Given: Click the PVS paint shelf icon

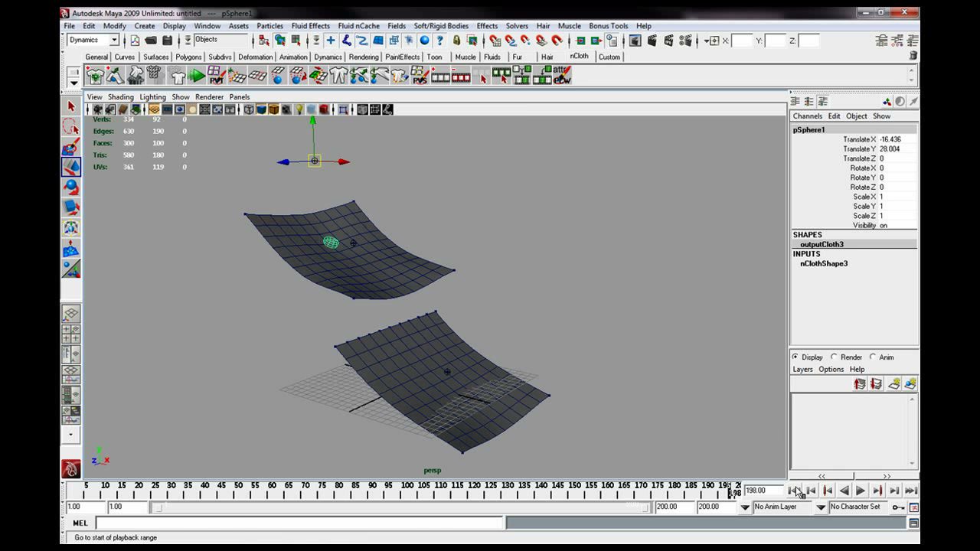Looking at the screenshot, I should tap(420, 75).
